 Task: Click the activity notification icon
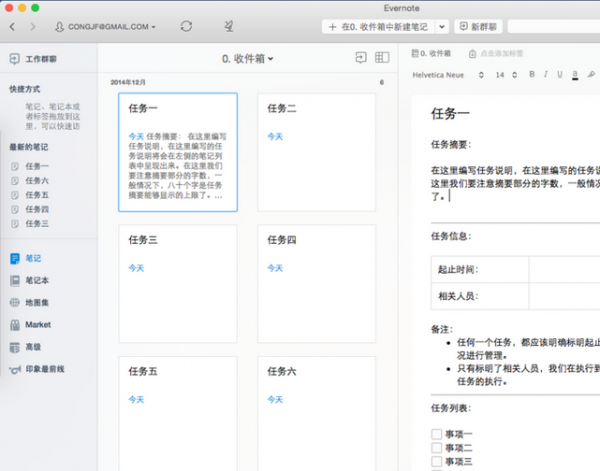coord(230,25)
